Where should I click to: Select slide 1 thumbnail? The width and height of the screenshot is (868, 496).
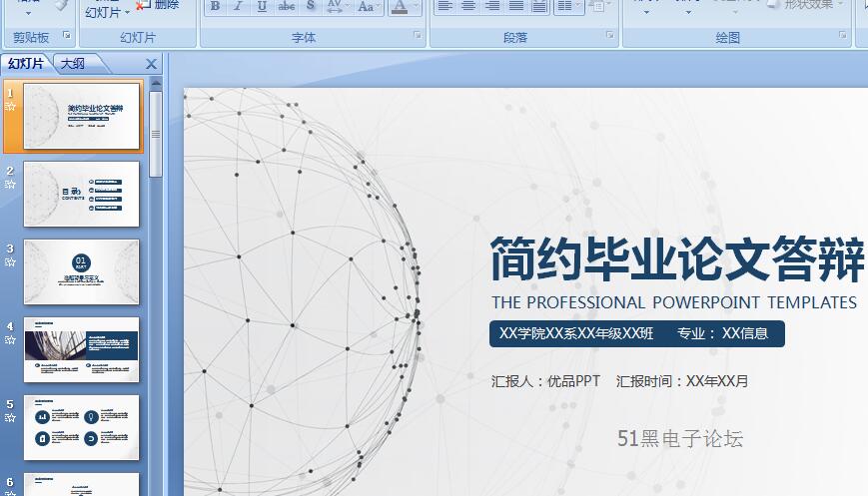81,116
